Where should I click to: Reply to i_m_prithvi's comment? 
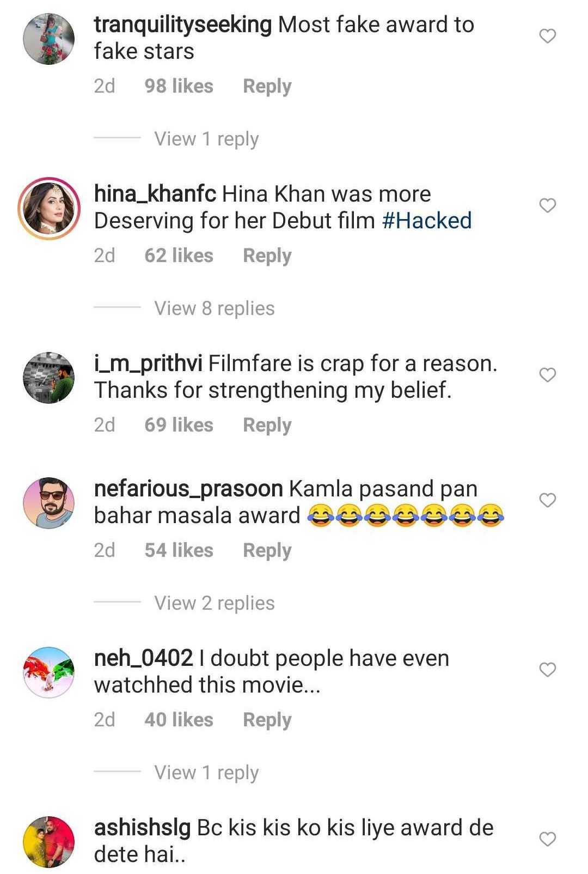[x=267, y=424]
